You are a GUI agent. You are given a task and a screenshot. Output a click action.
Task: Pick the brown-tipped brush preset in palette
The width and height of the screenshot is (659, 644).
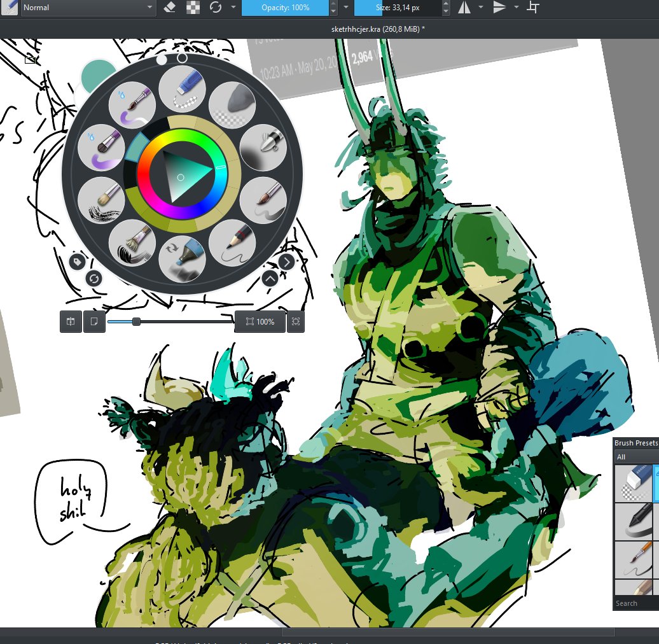point(263,200)
